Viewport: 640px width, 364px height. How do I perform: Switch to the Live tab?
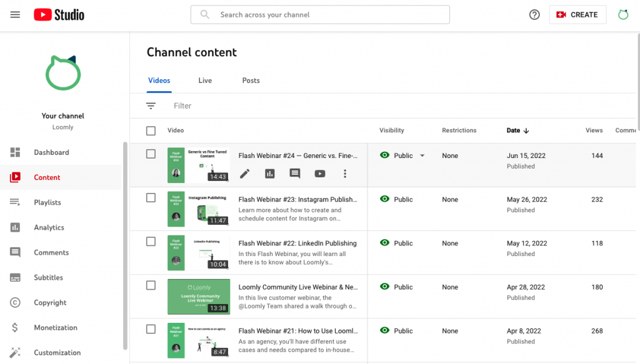point(205,81)
